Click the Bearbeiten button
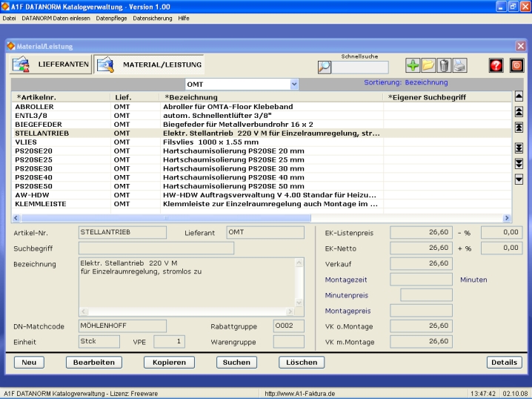532x399 pixels. point(93,362)
